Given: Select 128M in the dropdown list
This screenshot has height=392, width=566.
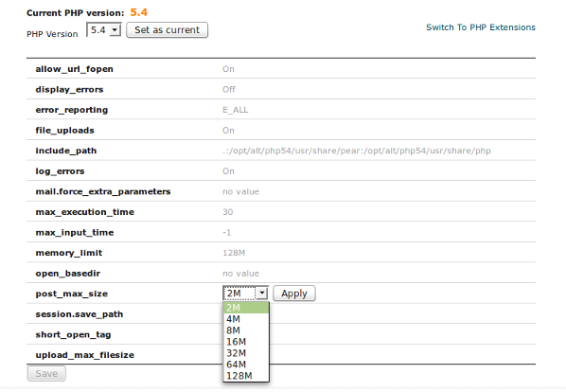Looking at the screenshot, I should coord(246,376).
